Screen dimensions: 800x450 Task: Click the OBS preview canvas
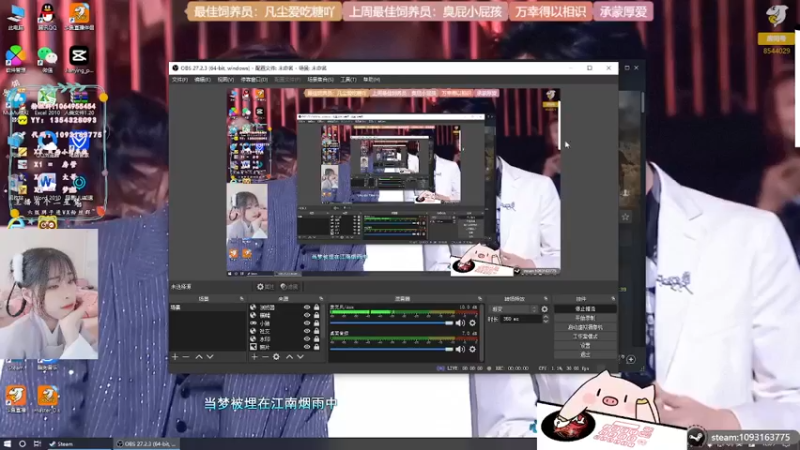coord(393,182)
